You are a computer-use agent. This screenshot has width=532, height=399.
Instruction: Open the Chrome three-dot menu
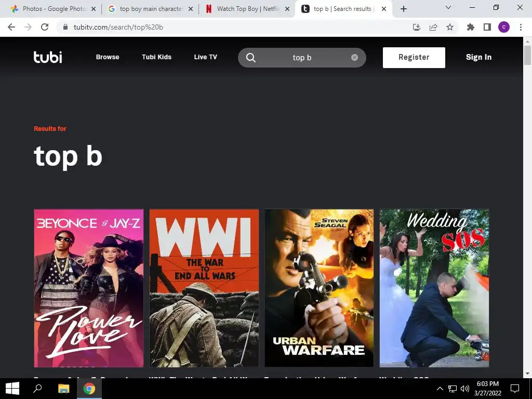(x=521, y=27)
